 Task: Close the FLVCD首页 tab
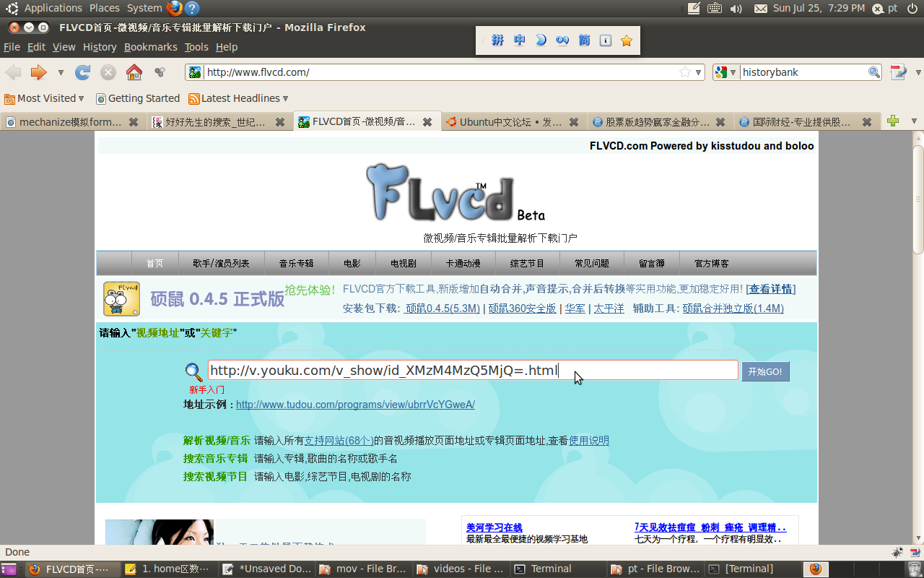[427, 122]
